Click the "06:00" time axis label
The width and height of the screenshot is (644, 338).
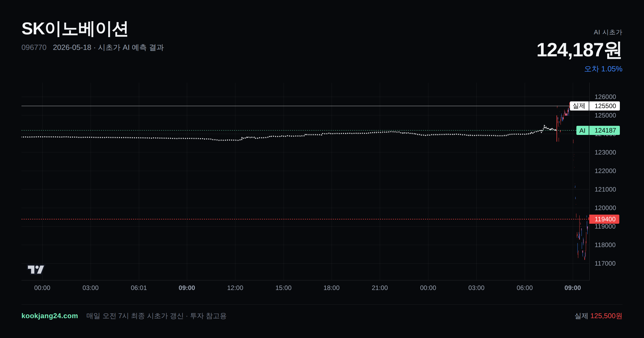pyautogui.click(x=525, y=288)
